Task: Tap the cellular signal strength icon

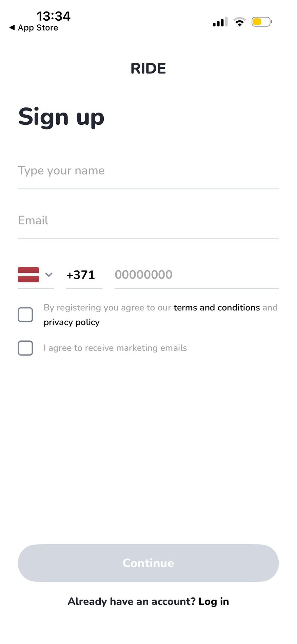Action: click(220, 22)
